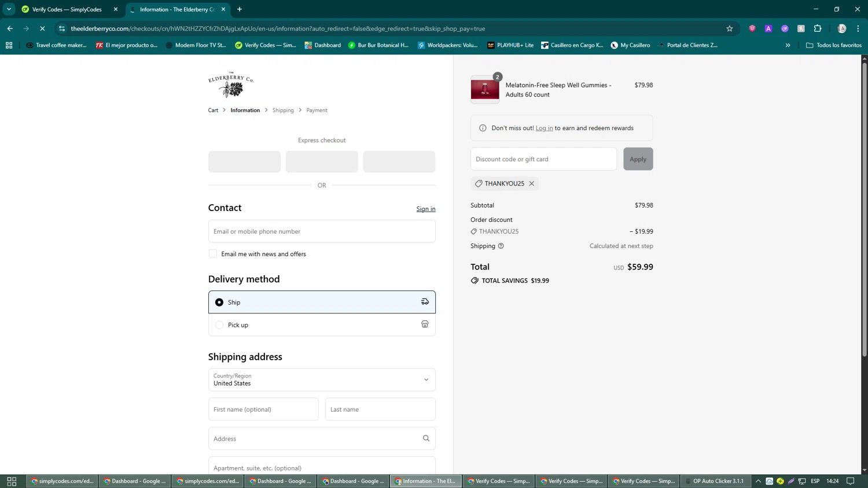Open Chrome three-dot menu
The height and width of the screenshot is (488, 868).
(x=858, y=28)
